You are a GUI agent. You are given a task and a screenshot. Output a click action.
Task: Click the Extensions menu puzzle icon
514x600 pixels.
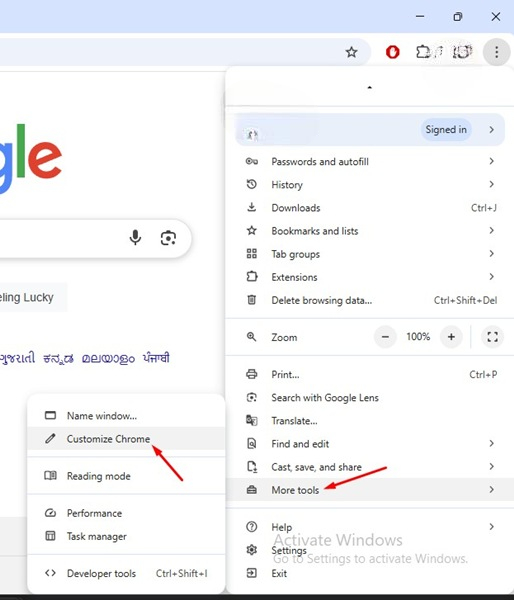[x=251, y=276]
